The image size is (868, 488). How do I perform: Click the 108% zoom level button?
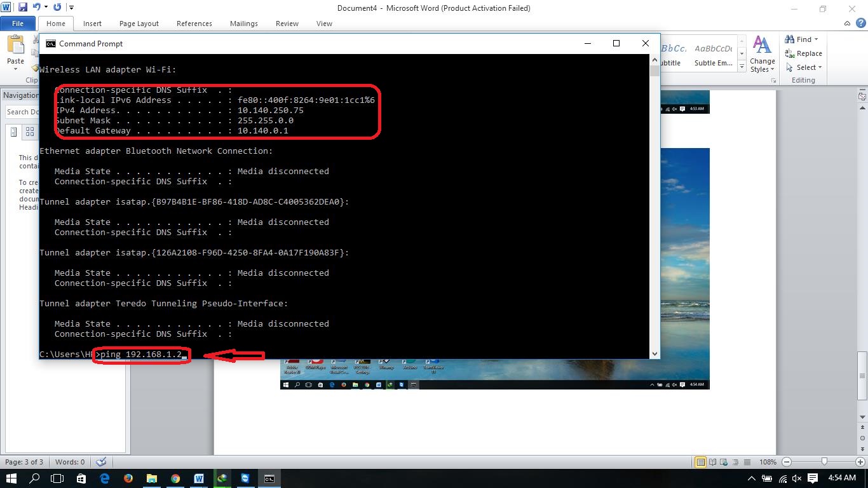768,462
